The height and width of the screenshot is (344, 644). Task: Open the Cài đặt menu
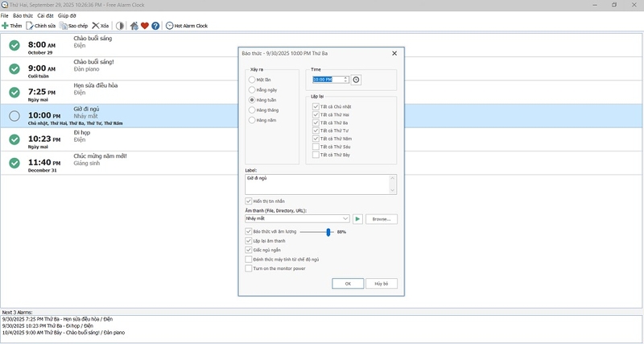pyautogui.click(x=46, y=15)
